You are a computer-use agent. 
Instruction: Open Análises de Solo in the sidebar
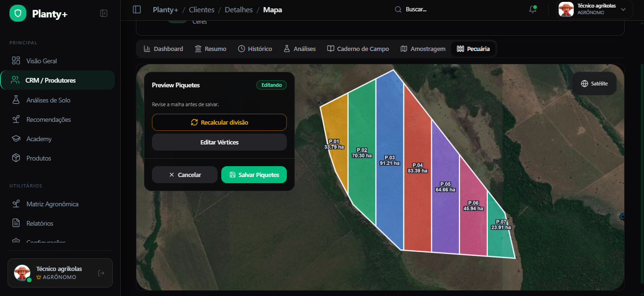coord(48,100)
